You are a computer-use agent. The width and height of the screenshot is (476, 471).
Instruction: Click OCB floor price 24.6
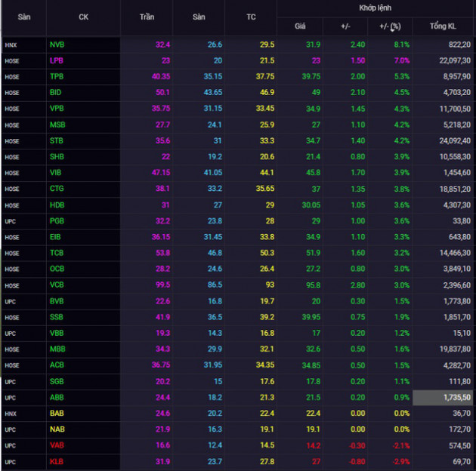pyautogui.click(x=215, y=269)
